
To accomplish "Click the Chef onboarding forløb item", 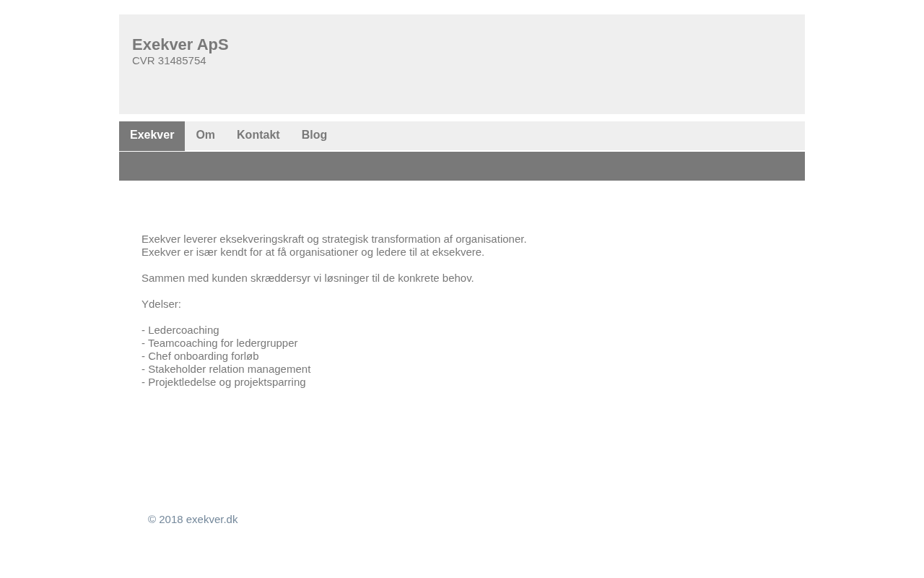I will 203,356.
